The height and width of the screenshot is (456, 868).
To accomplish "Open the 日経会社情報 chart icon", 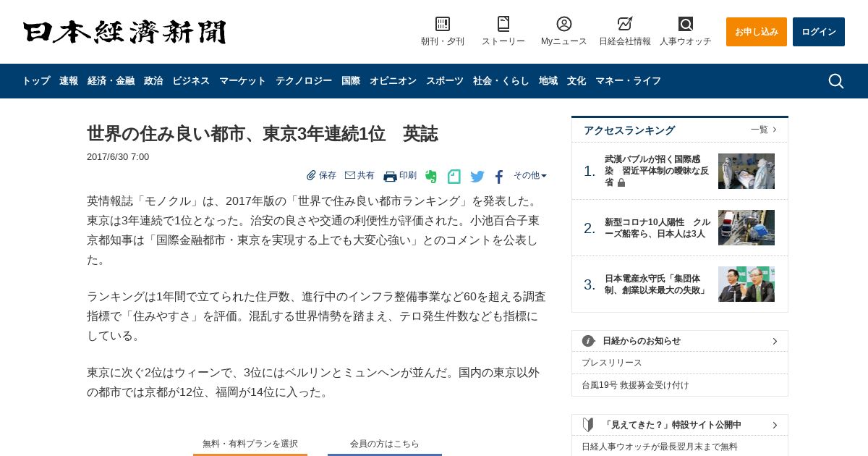I will click(x=625, y=24).
